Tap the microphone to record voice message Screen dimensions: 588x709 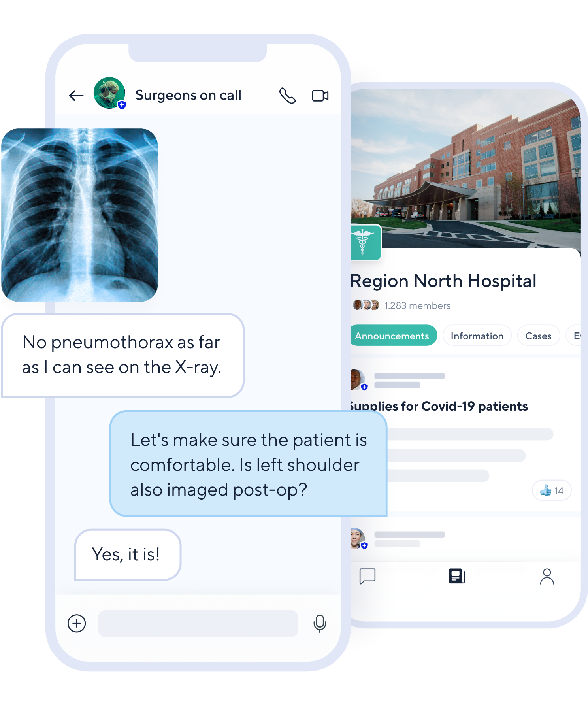coord(320,624)
